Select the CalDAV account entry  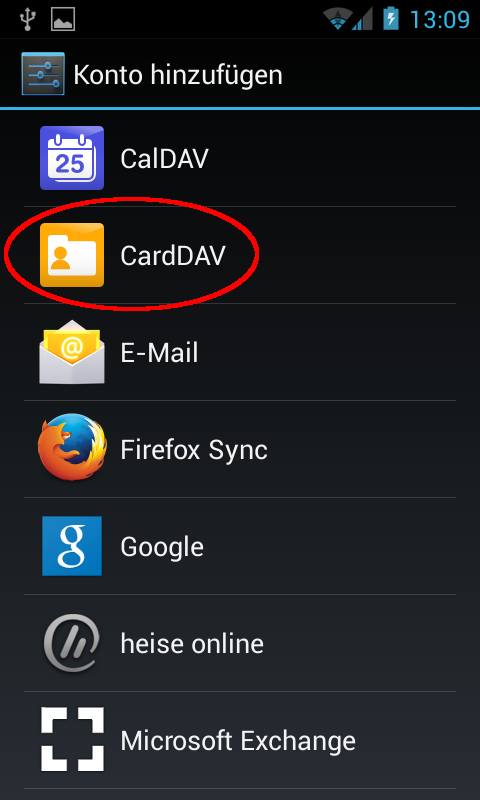click(240, 158)
